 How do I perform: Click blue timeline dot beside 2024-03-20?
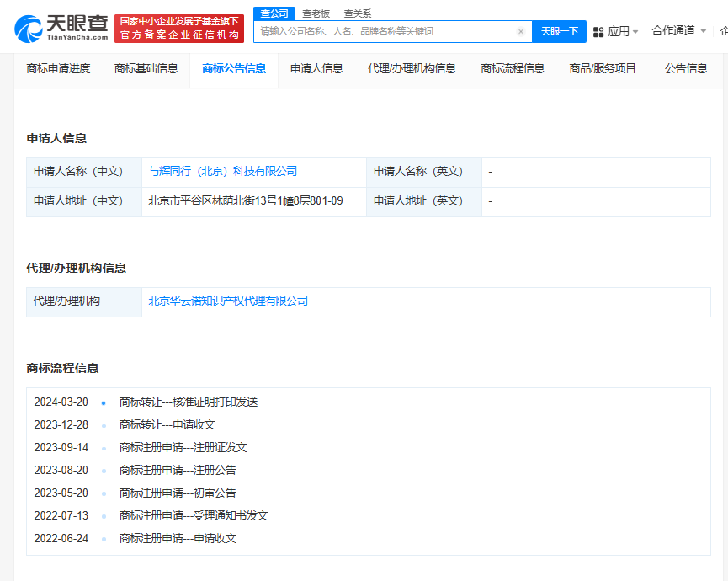point(103,402)
